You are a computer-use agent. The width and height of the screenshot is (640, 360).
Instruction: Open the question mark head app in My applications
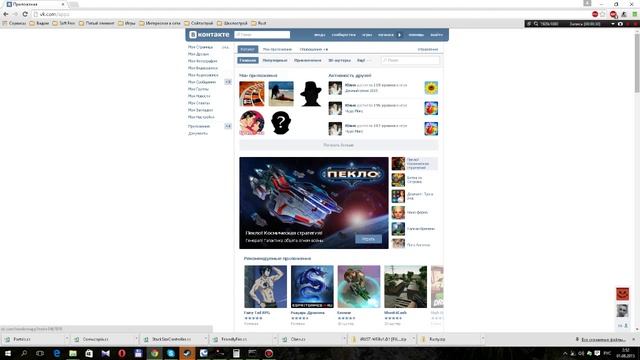[281, 122]
